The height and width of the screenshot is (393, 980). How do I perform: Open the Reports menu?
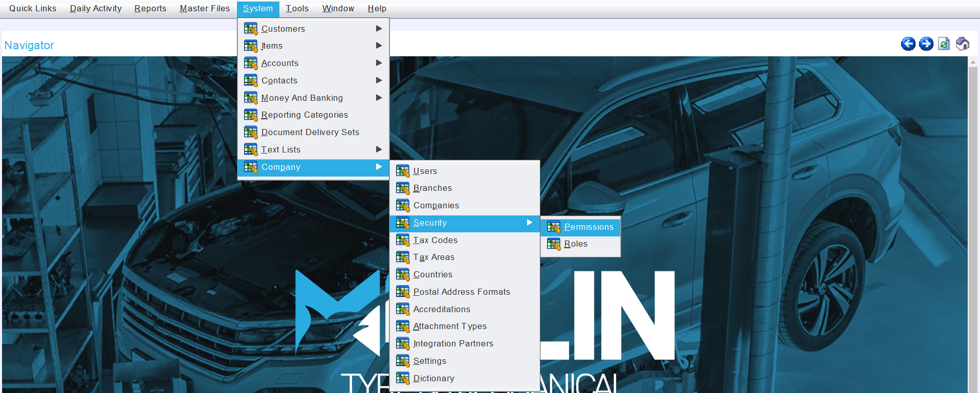[150, 9]
